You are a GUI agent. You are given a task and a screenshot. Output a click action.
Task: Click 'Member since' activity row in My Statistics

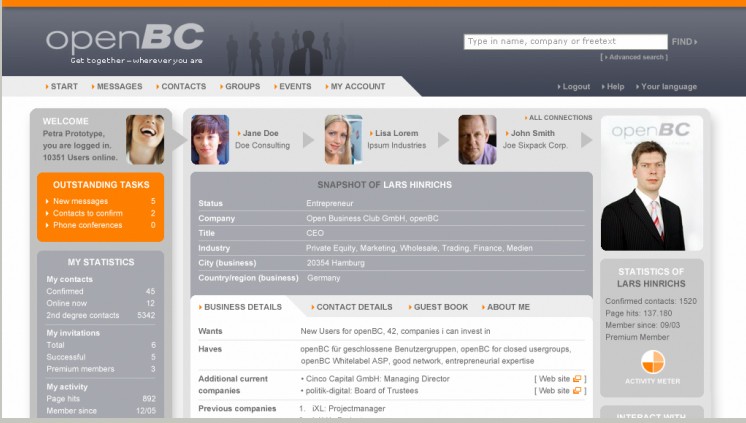101,411
